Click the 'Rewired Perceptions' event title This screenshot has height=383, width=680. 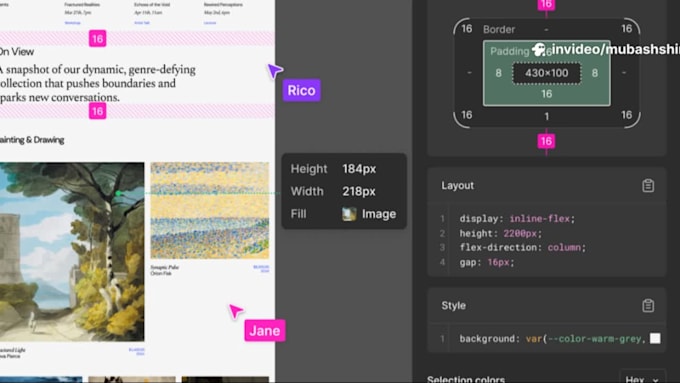tap(223, 4)
